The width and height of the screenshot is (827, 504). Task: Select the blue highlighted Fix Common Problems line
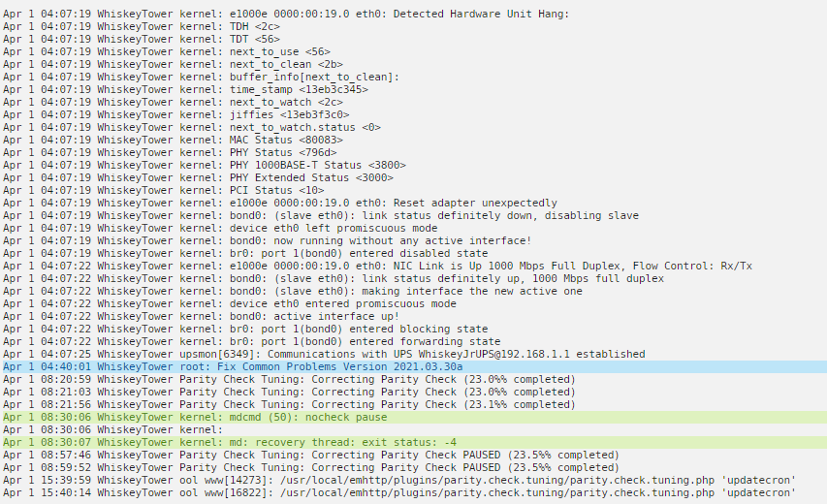413,366
